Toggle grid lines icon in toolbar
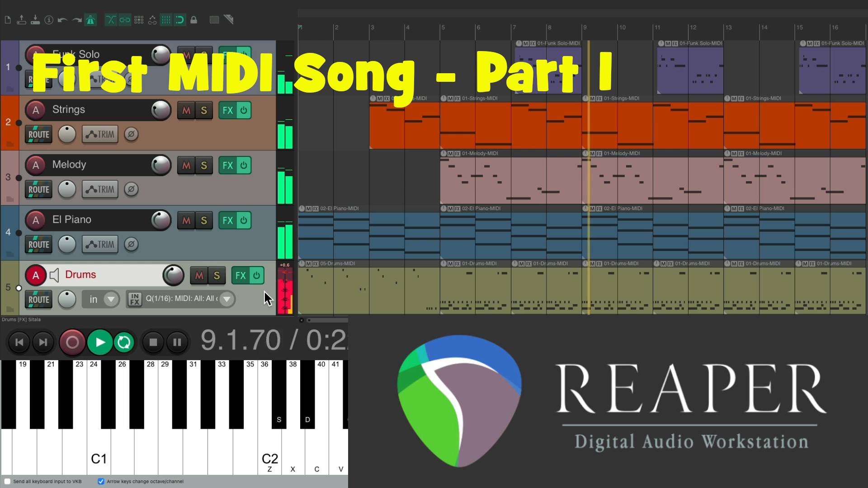Image resolution: width=868 pixels, height=488 pixels. (x=166, y=20)
